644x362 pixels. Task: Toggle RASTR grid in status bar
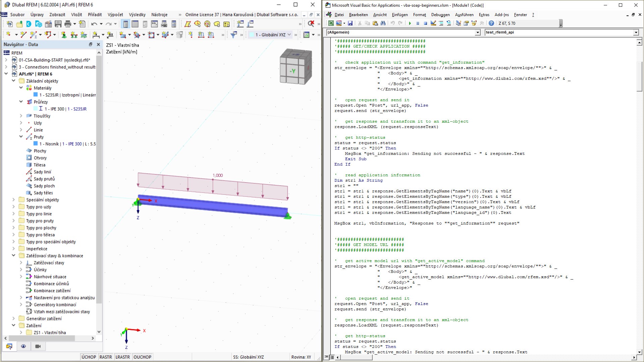(x=106, y=357)
